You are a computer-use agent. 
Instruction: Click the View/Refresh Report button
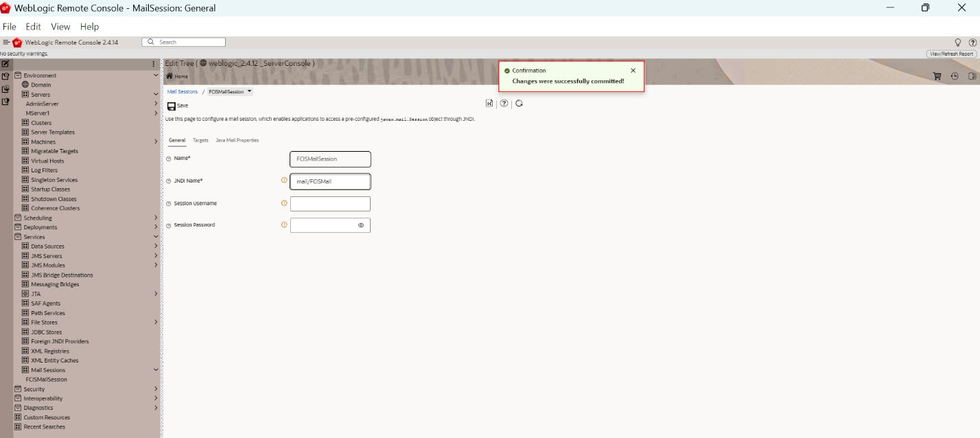(952, 54)
